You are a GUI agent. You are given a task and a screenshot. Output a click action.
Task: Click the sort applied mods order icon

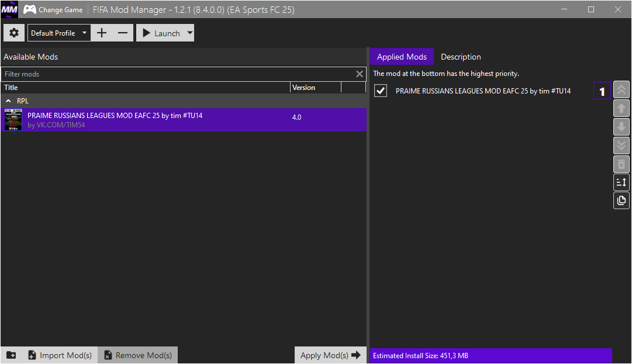point(621,182)
